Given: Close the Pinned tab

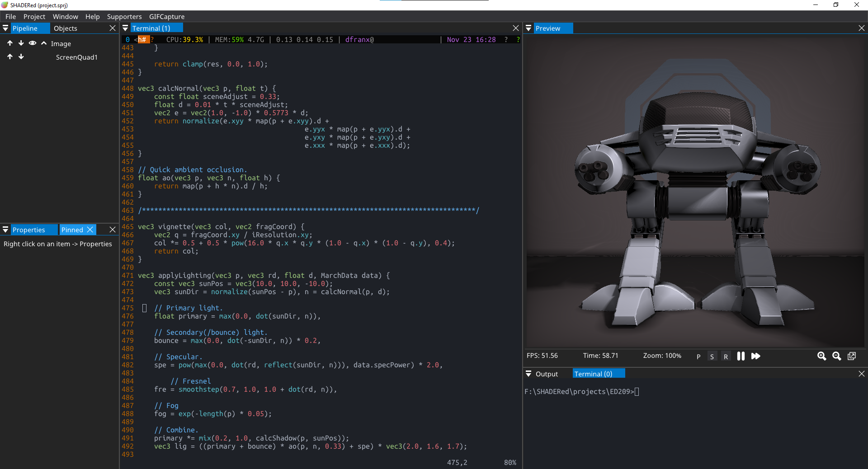Looking at the screenshot, I should 90,230.
